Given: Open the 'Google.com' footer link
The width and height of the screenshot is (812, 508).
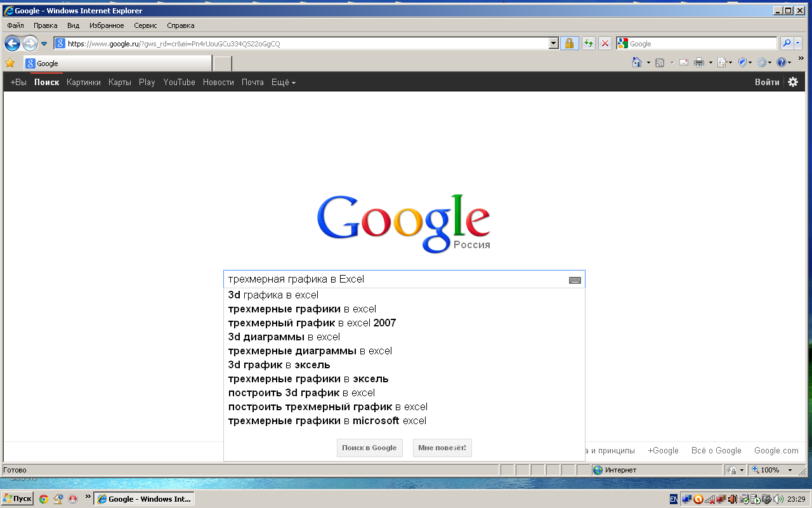Looking at the screenshot, I should pos(776,450).
